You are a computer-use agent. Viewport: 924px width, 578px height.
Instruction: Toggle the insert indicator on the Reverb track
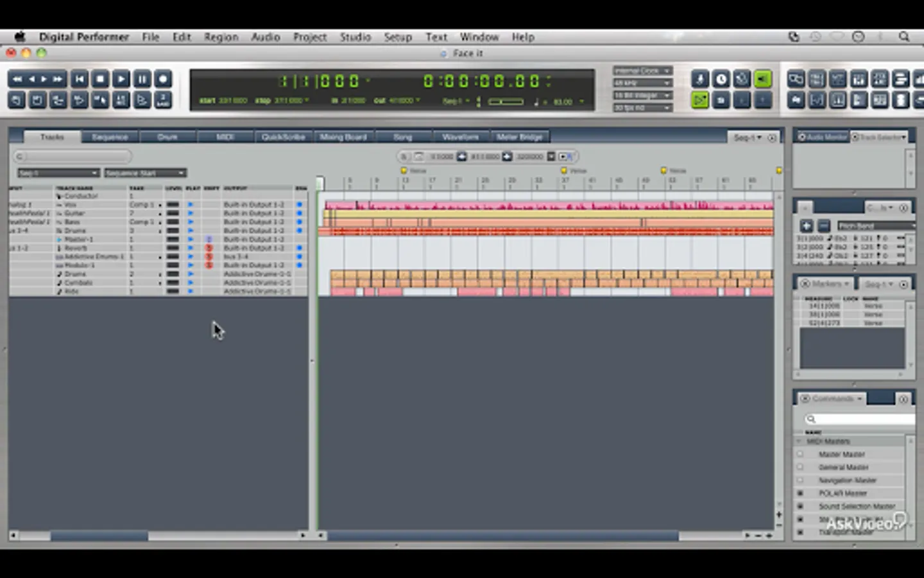(209, 248)
